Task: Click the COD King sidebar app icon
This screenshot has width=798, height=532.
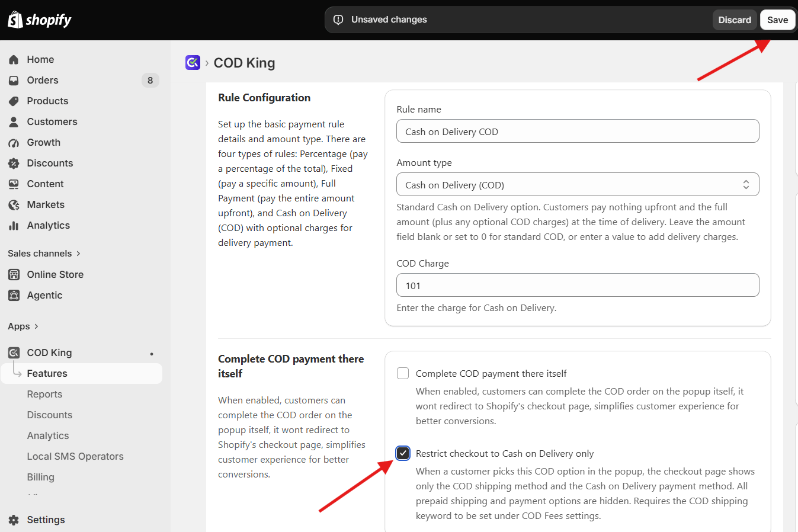Action: click(14, 352)
